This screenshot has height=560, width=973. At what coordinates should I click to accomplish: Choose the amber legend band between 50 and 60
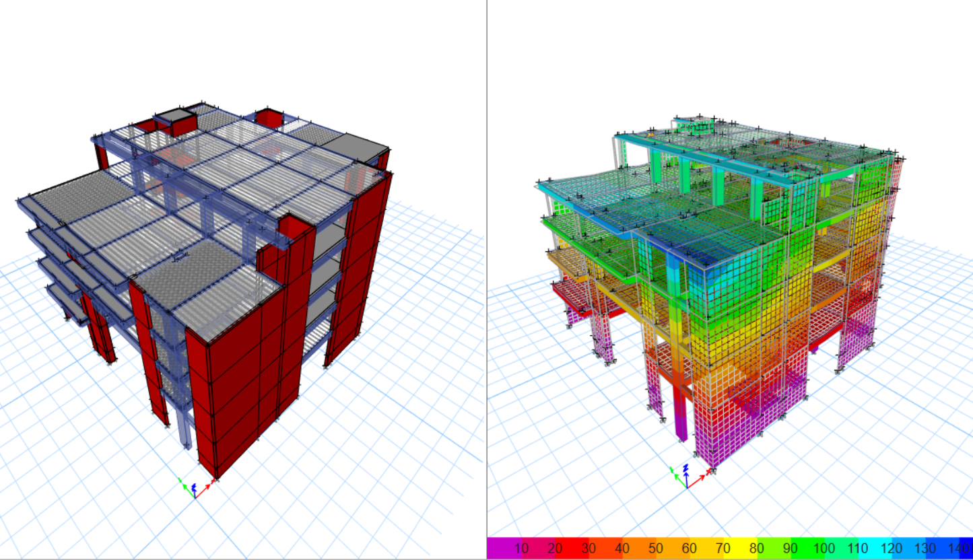(x=673, y=549)
